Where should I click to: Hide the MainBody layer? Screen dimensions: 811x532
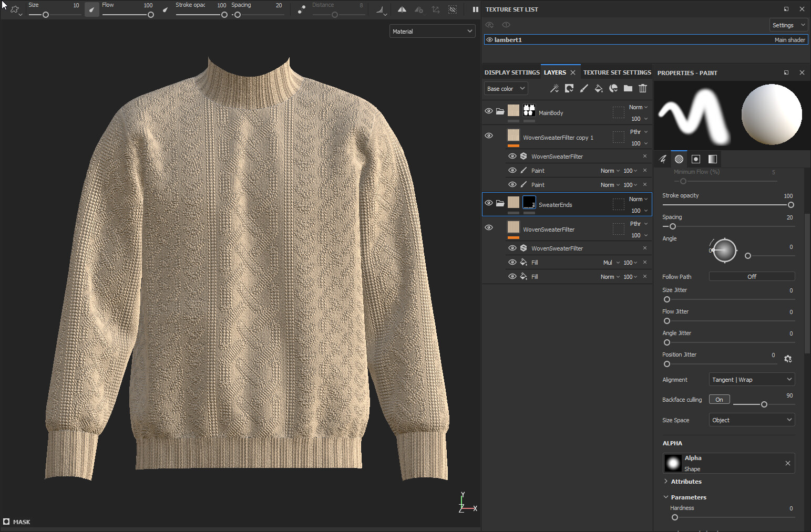(x=489, y=111)
